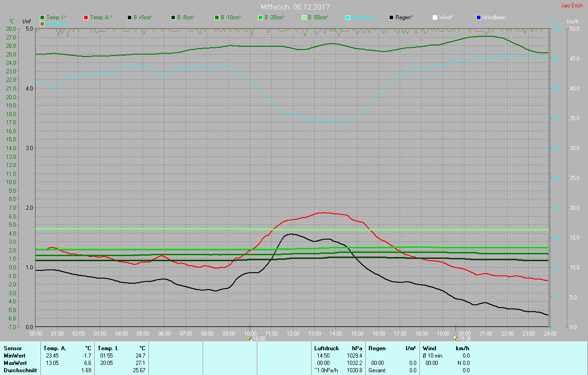Click the 24:00 time axis label
This screenshot has width=588, height=375.
[550, 333]
